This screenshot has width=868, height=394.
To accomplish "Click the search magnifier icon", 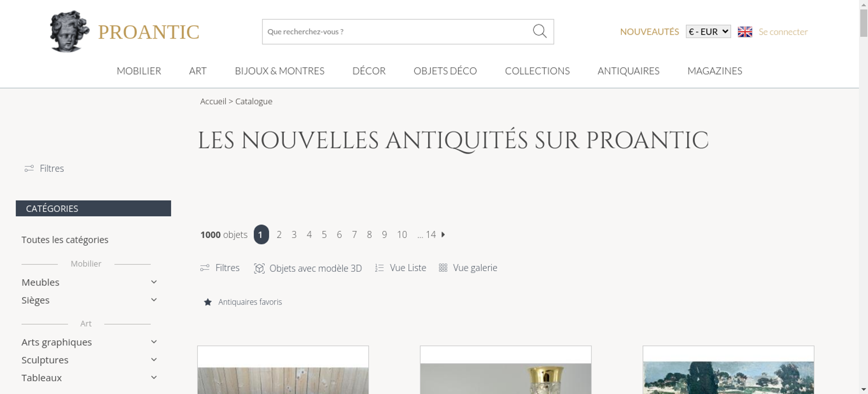I will pyautogui.click(x=539, y=31).
